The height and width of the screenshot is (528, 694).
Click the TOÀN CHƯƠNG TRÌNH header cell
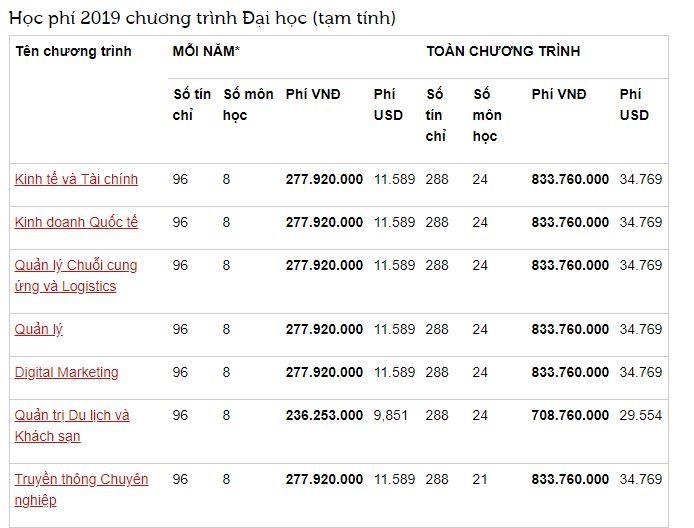click(503, 51)
